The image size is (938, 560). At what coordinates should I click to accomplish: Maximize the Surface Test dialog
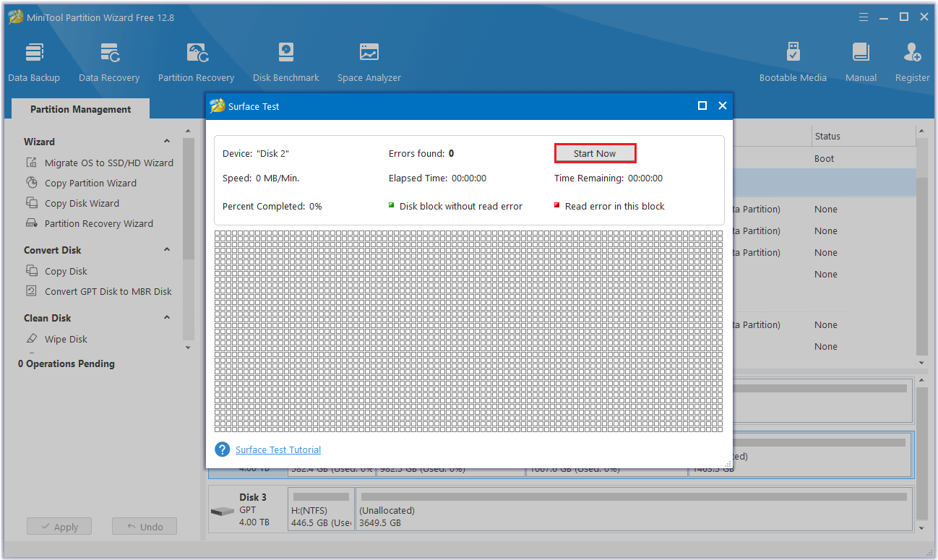(x=702, y=105)
